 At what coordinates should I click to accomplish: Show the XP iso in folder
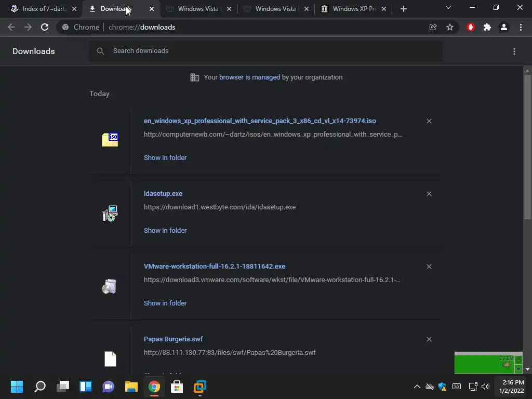tap(165, 158)
